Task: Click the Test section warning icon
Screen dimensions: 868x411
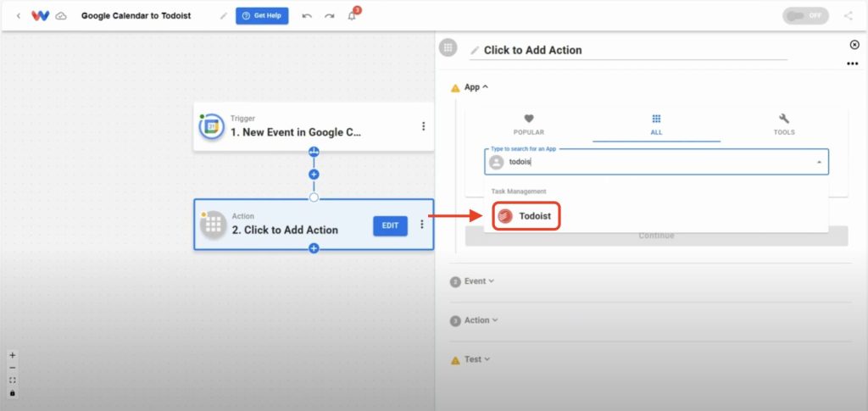Action: pyautogui.click(x=455, y=360)
